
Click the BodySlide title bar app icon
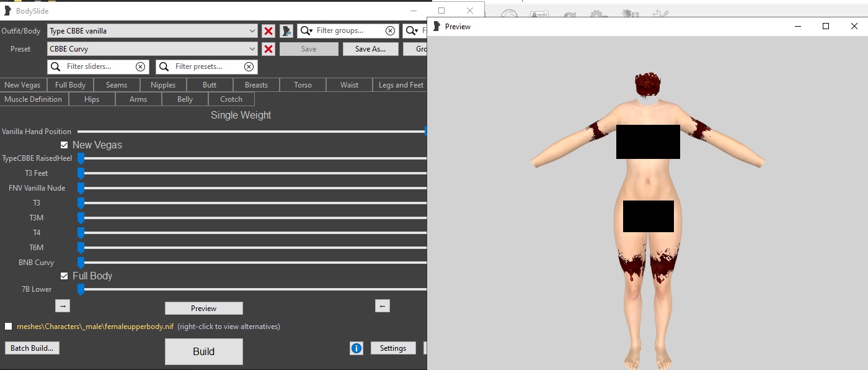(x=7, y=11)
